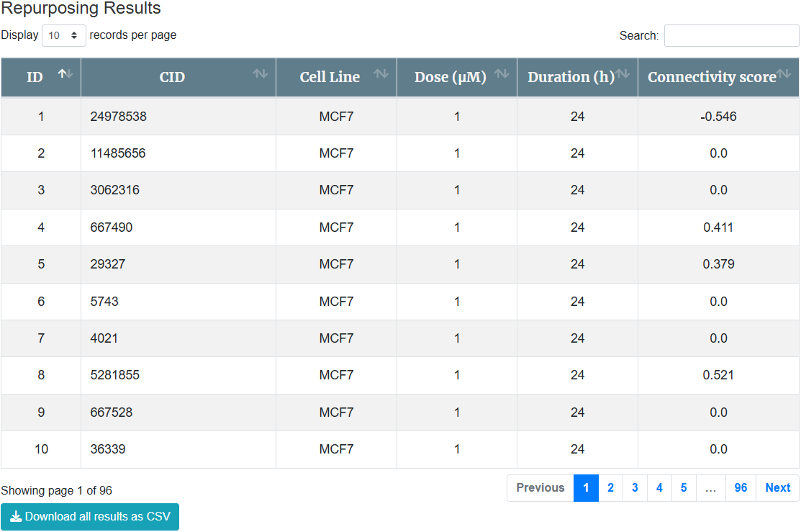The height and width of the screenshot is (532, 801).
Task: Click the Dose (µM) sort arrows icon
Action: tap(502, 73)
